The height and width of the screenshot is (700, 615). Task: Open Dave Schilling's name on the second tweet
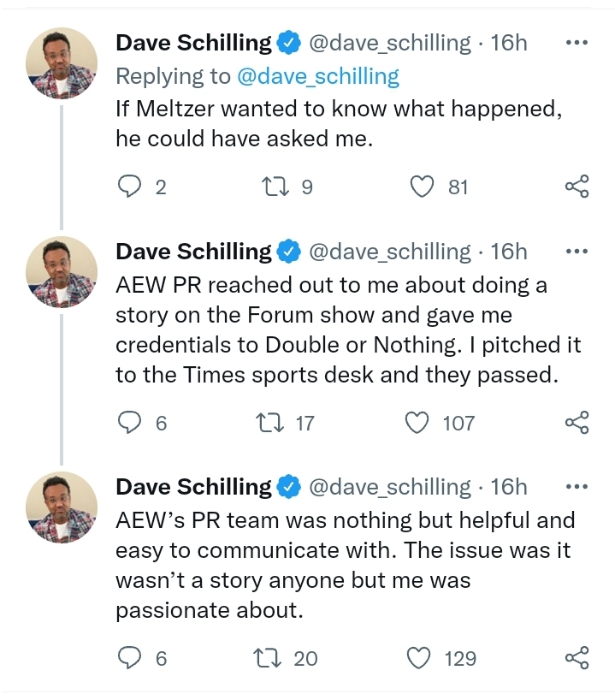(x=193, y=252)
